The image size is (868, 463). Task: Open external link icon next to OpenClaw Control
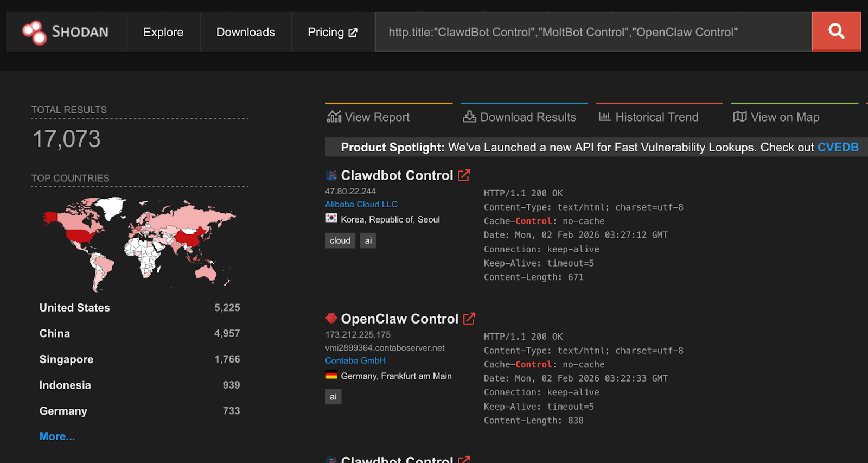pos(469,319)
